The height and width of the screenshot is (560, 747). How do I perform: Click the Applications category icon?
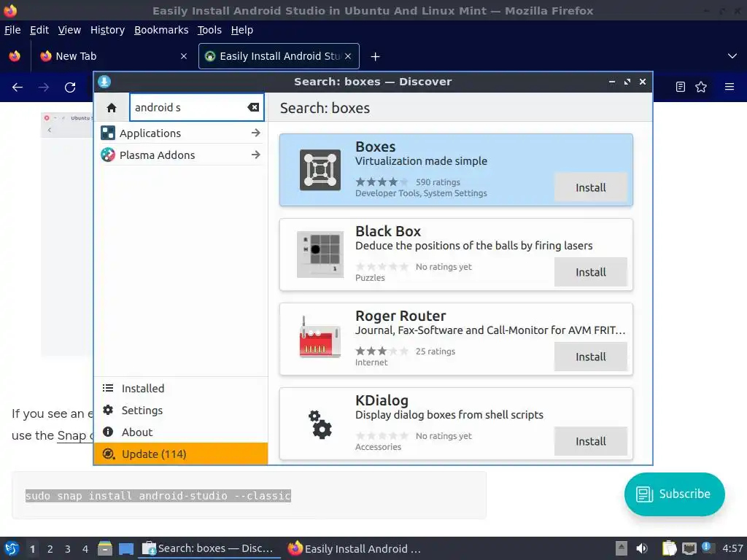point(108,133)
